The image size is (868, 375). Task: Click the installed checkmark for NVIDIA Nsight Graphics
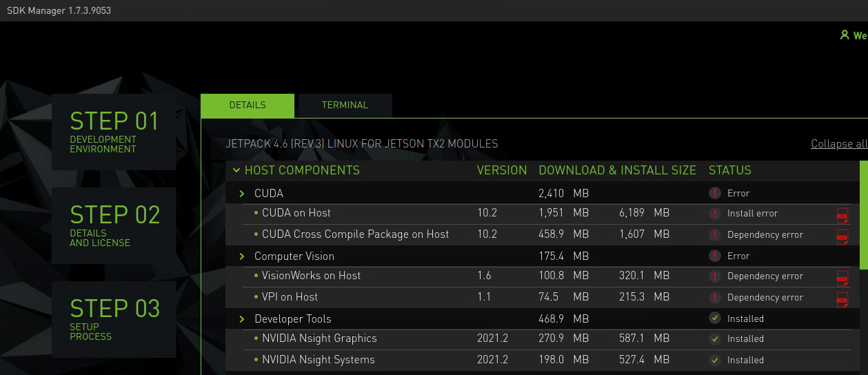click(x=715, y=338)
